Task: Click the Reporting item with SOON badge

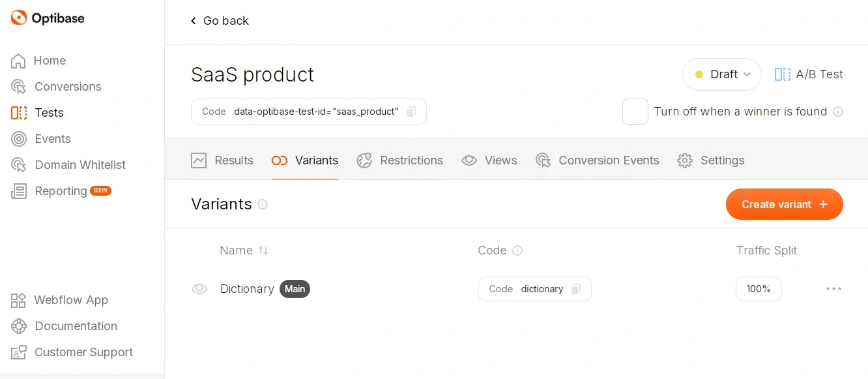Action: (60, 191)
